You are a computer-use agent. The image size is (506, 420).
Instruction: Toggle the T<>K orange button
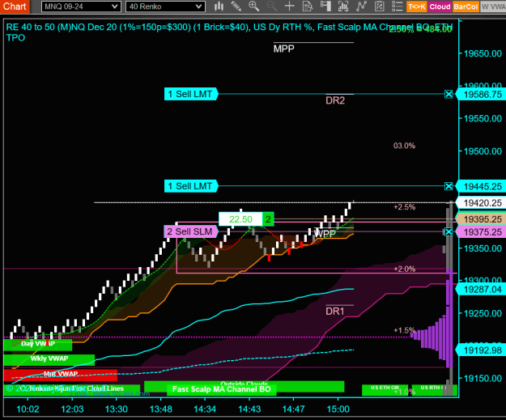click(x=417, y=6)
